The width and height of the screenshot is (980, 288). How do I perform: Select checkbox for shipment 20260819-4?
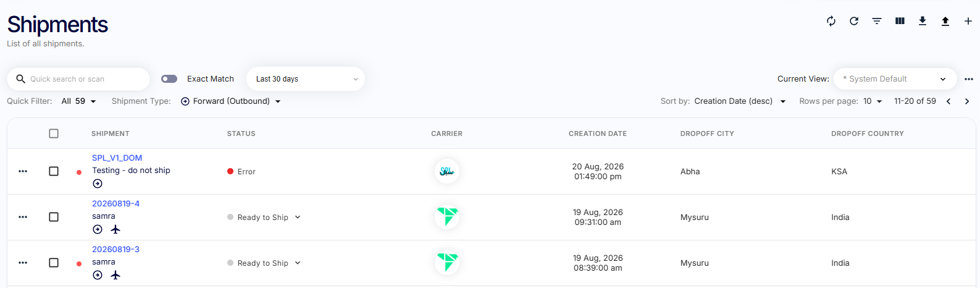click(x=54, y=217)
